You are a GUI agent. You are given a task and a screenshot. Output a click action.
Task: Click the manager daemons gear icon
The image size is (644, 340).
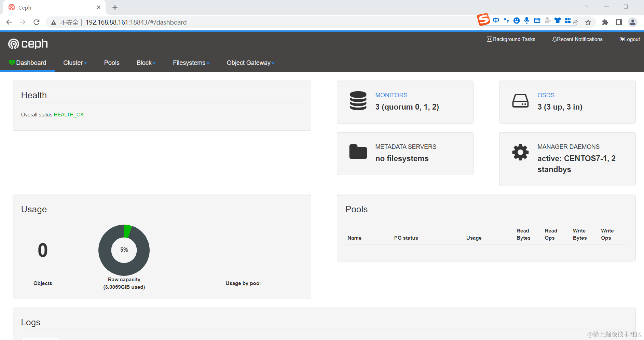point(520,152)
